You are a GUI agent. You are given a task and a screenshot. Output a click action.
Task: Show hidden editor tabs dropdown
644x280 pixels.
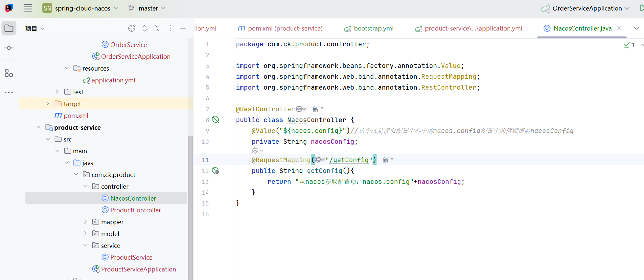coord(636,28)
